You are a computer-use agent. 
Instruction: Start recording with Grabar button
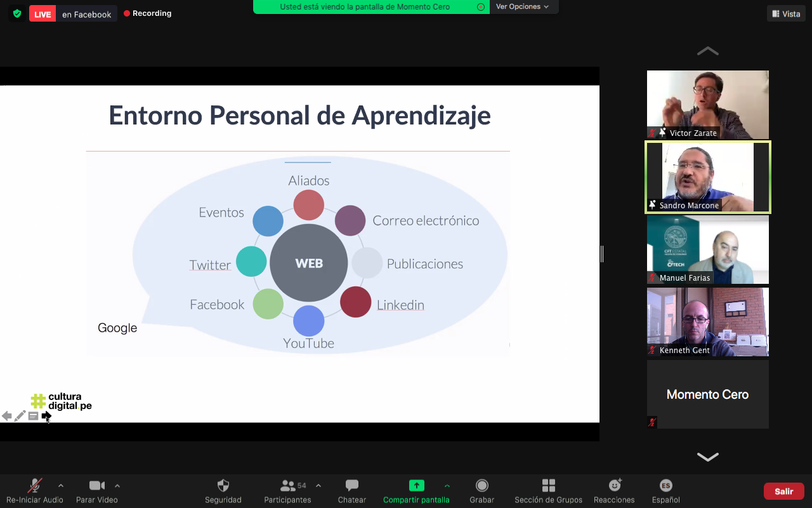tap(482, 486)
